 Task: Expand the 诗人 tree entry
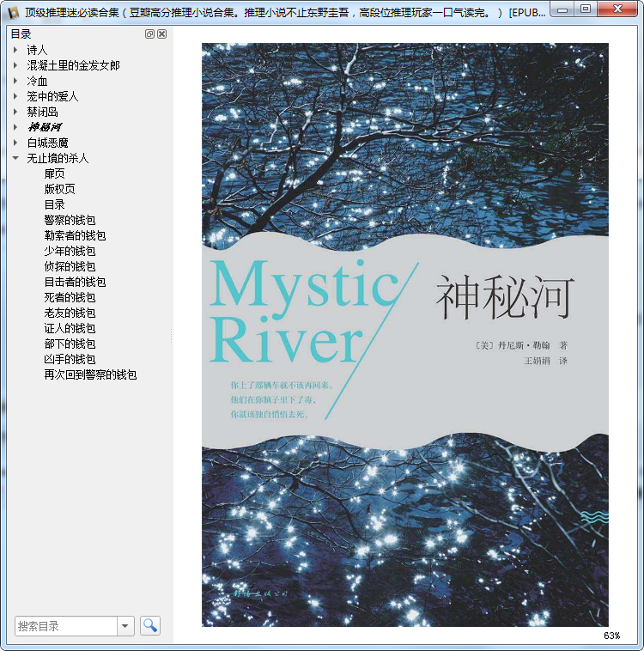[15, 50]
